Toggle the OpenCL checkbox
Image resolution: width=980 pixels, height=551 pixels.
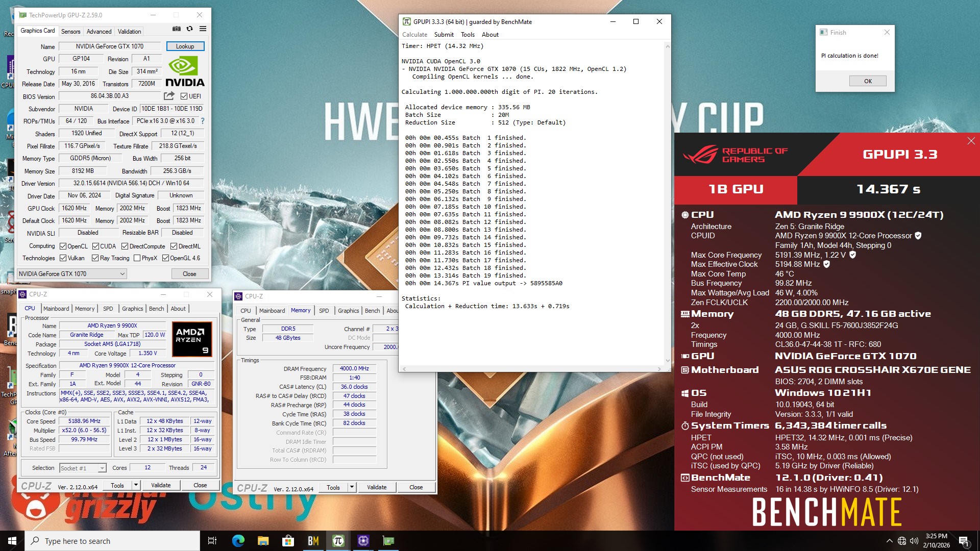tap(63, 246)
